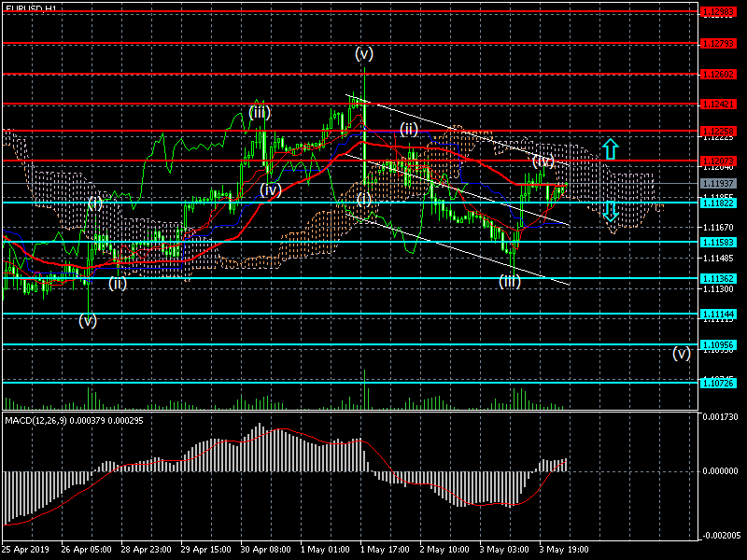747x560 pixels.
Task: Click the 30 Apr 08:00 time label
Action: coord(265,550)
